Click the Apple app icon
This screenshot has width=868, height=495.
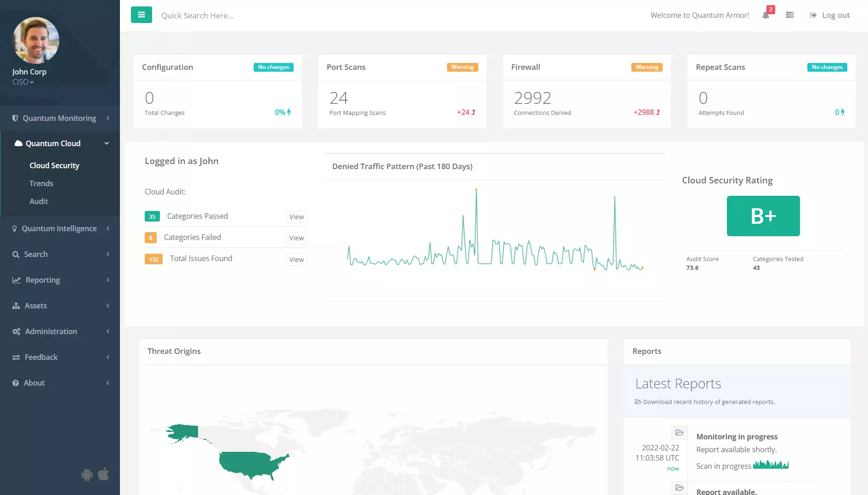click(x=103, y=474)
